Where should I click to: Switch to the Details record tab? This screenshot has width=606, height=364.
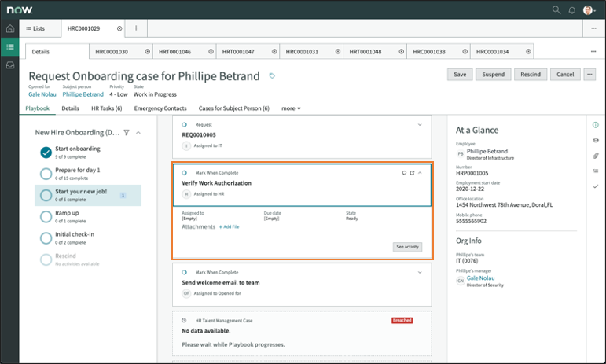pyautogui.click(x=70, y=108)
